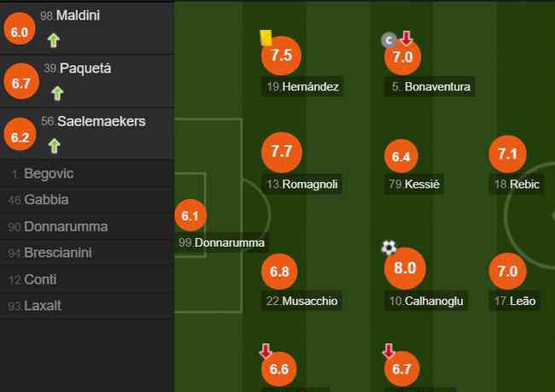Select the Rebic player name label
This screenshot has width=555, height=392.
[517, 184]
